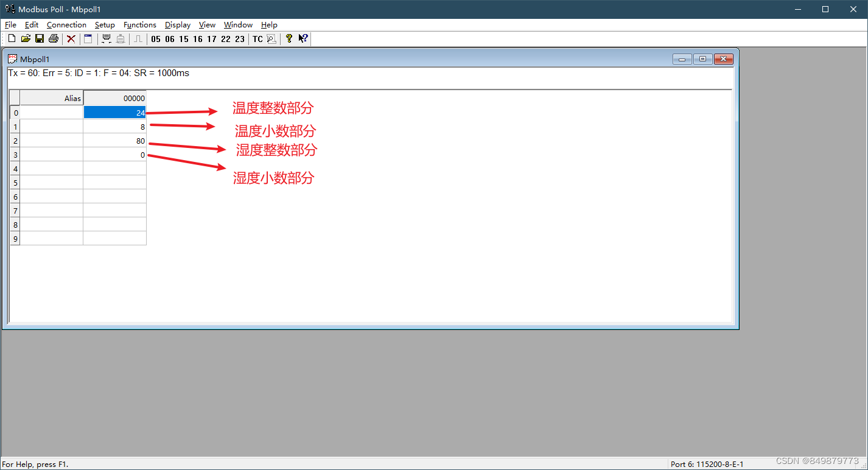Image resolution: width=868 pixels, height=470 pixels.
Task: Click the Tx/Err status line in Mbpoll1
Action: tap(99, 73)
